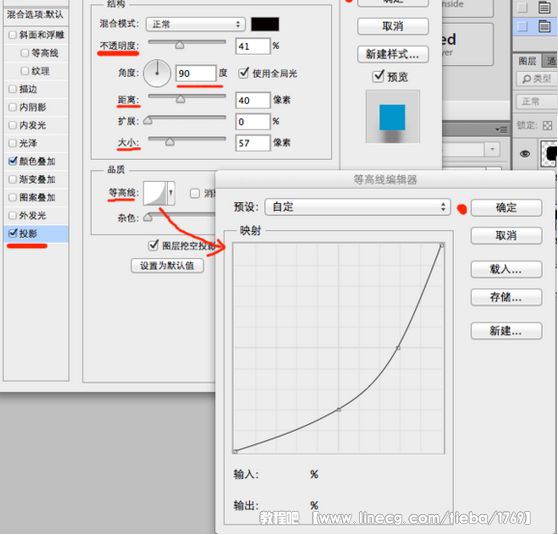Hide the layer using the eye icon

pos(525,153)
